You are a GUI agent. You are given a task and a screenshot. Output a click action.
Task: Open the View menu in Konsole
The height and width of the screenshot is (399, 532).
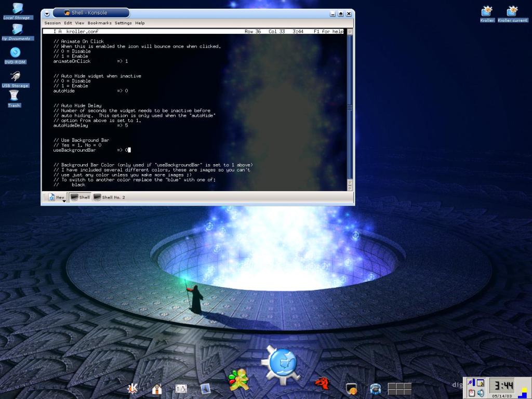click(79, 23)
